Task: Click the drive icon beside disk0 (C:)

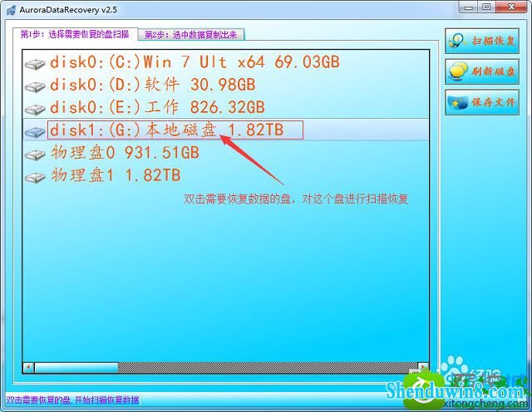Action: pyautogui.click(x=35, y=64)
